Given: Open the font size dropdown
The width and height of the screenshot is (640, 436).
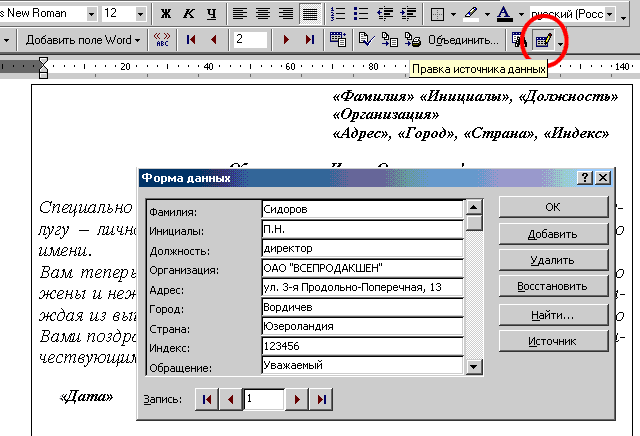Looking at the screenshot, I should click(140, 14).
